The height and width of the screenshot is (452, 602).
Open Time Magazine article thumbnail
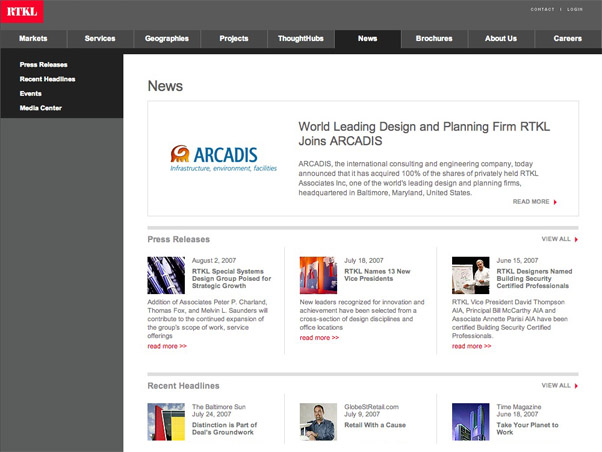pyautogui.click(x=471, y=422)
